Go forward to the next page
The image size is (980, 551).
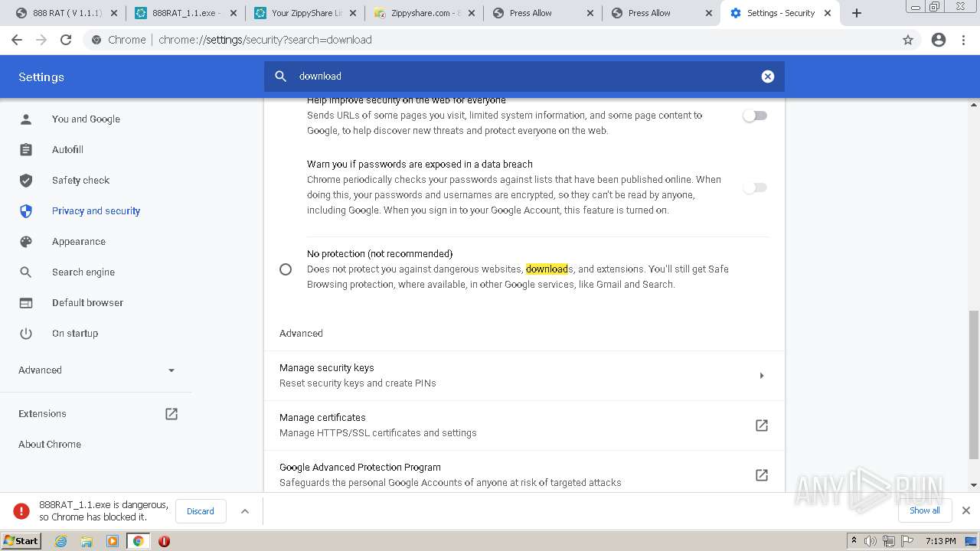41,40
